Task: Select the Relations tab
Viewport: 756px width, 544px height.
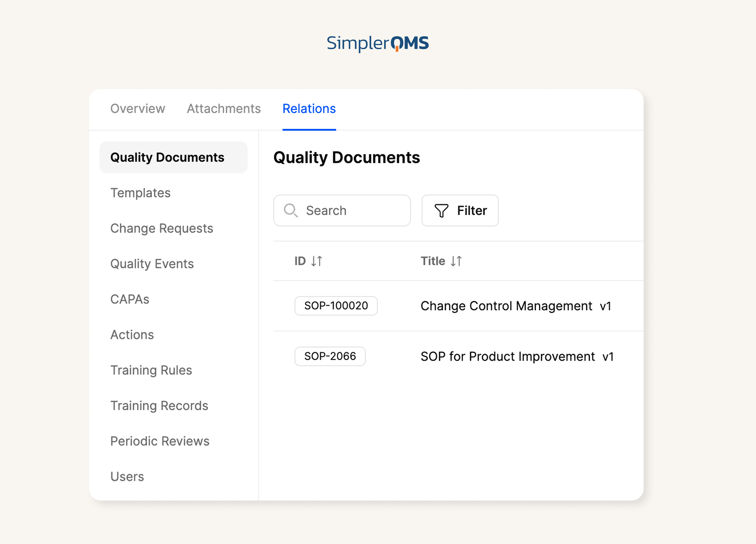Action: click(309, 109)
